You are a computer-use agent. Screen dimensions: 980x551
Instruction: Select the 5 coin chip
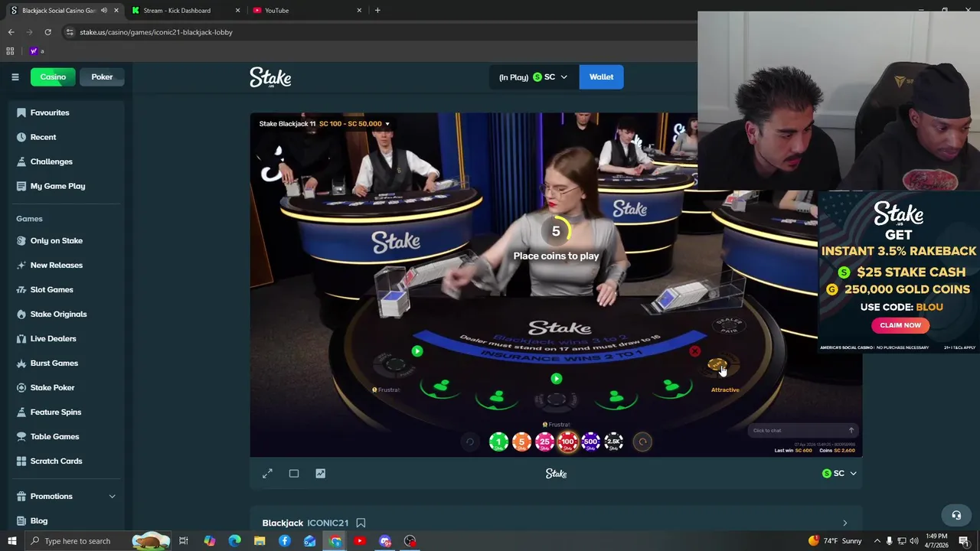point(521,442)
